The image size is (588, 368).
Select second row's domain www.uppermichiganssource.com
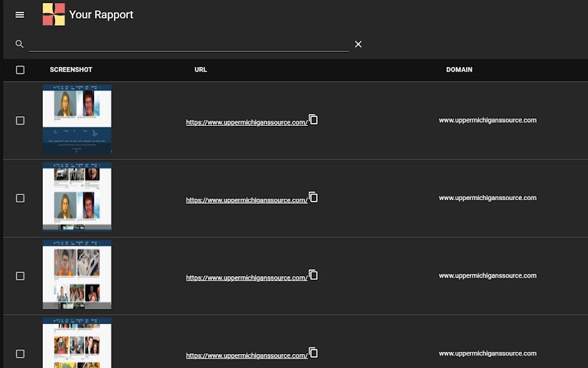coord(487,198)
